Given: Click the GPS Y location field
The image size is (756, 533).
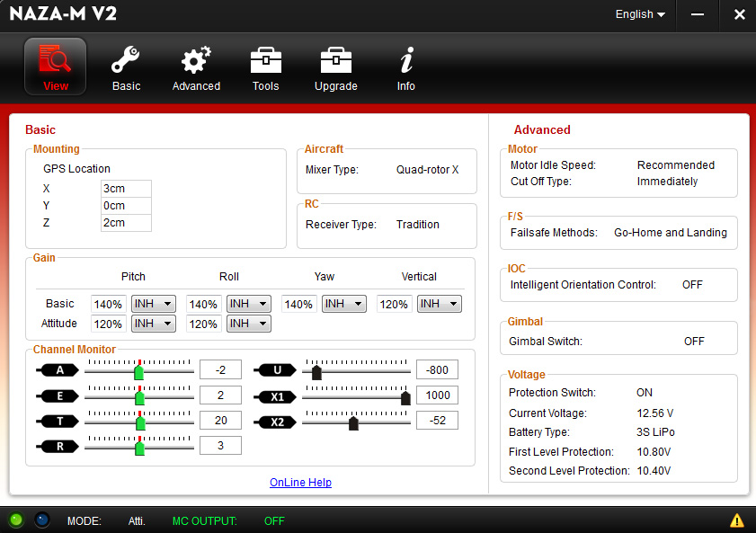Looking at the screenshot, I should (x=126, y=206).
